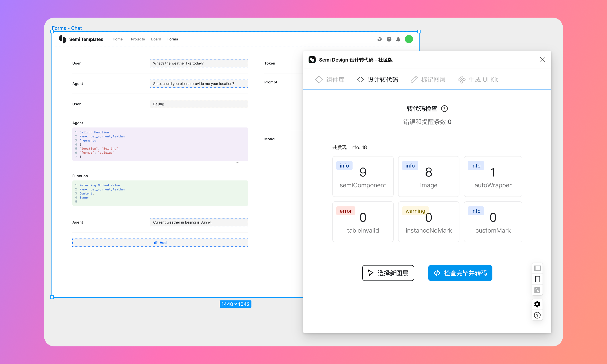Select the Forms - Chat frame label

click(x=67, y=28)
